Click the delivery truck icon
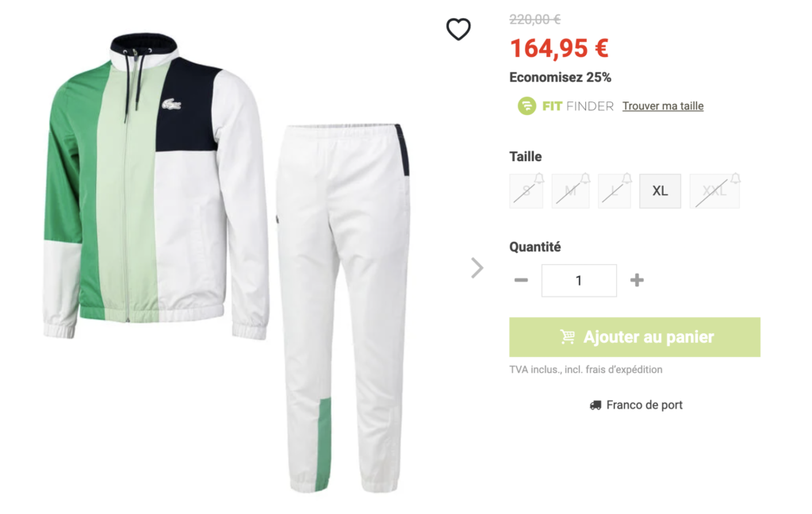Image resolution: width=812 pixels, height=514 pixels. 596,405
